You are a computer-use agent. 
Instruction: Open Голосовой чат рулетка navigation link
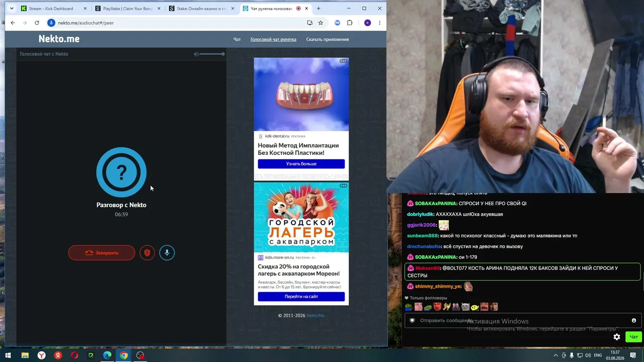pyautogui.click(x=273, y=39)
